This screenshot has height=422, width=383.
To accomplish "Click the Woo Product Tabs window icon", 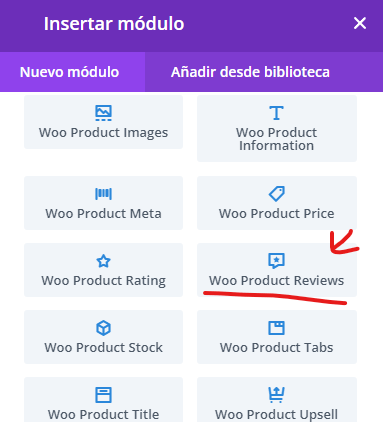I will 277,328.
